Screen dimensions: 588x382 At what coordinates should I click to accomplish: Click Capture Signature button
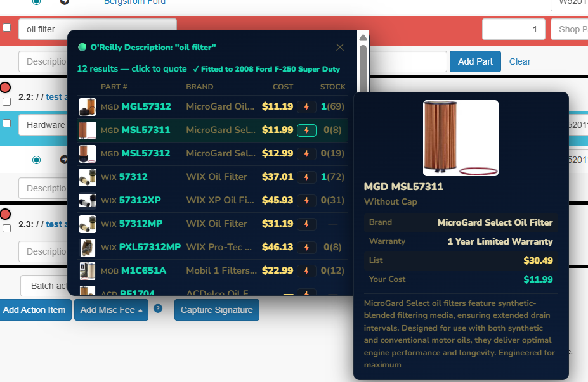pyautogui.click(x=217, y=310)
